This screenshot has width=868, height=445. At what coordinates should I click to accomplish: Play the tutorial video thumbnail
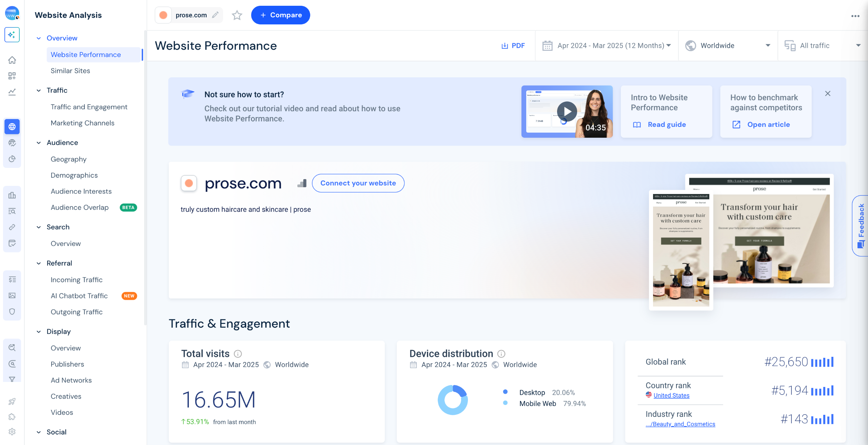[x=567, y=112]
